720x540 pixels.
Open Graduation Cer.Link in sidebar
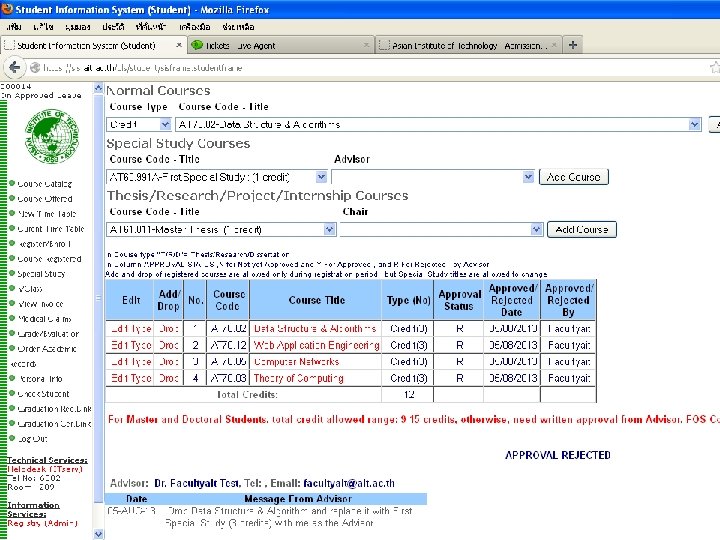pos(54,424)
